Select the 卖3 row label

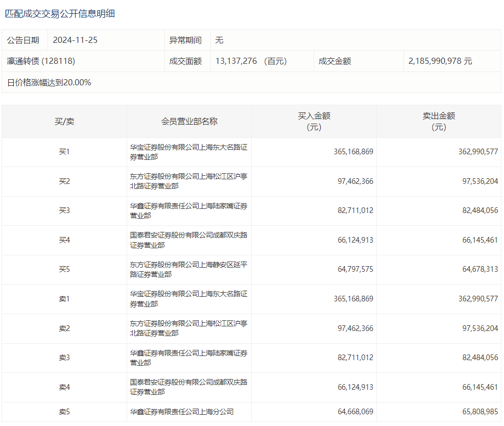tap(64, 358)
